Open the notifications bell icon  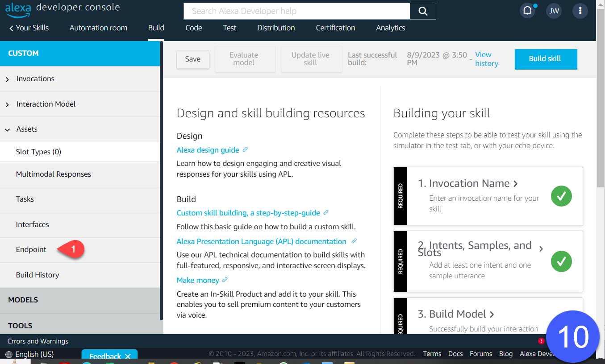pos(527,11)
